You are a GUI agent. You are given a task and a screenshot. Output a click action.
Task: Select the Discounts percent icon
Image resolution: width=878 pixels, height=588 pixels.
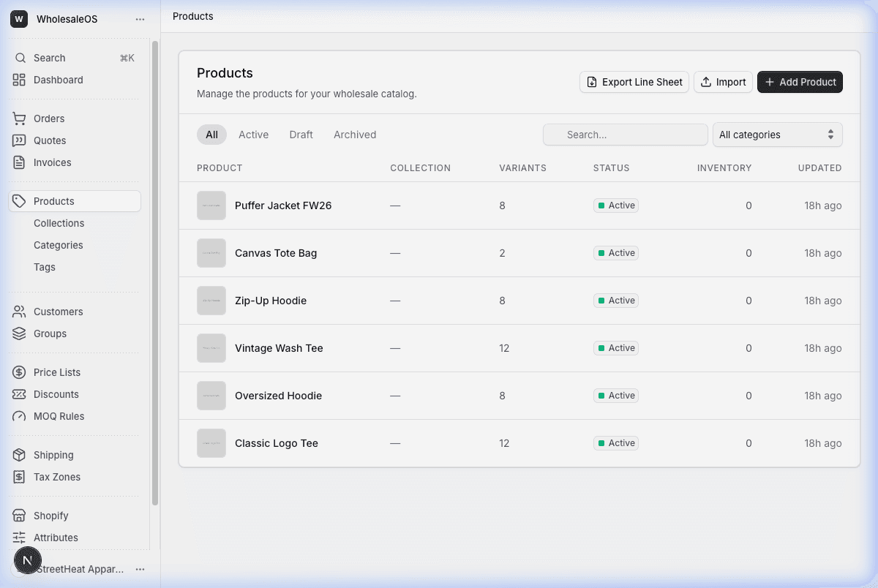tap(19, 394)
